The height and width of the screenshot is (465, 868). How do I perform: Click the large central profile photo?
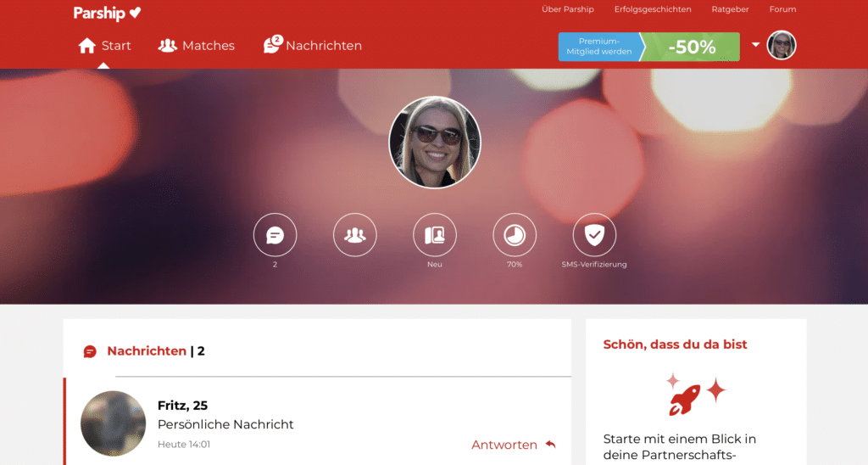point(435,143)
